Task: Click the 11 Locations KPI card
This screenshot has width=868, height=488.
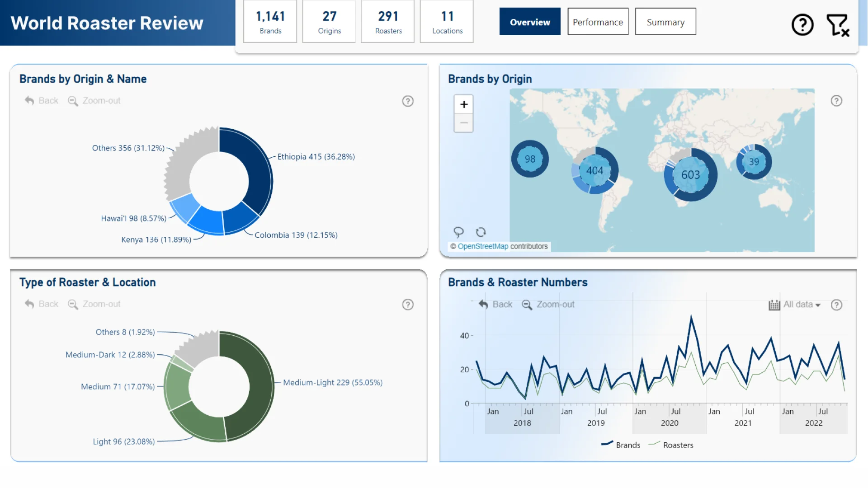Action: point(447,22)
